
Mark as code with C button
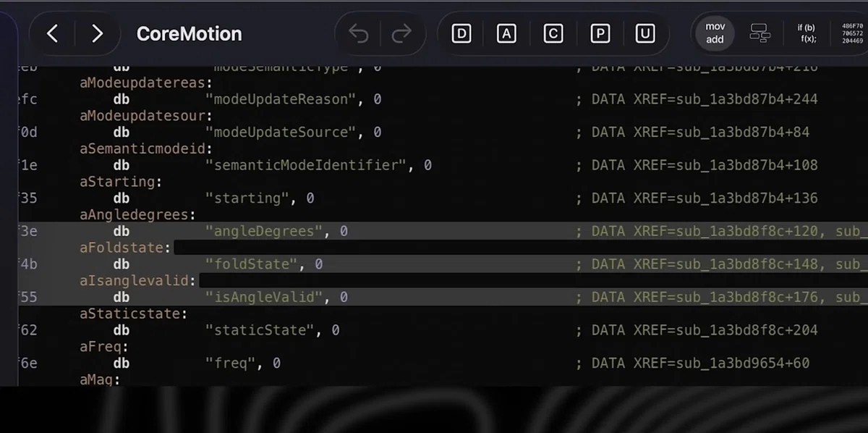click(553, 33)
